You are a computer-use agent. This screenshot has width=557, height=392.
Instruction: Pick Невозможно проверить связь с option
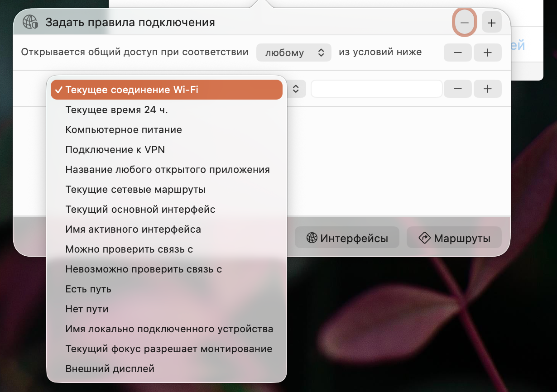click(x=144, y=269)
